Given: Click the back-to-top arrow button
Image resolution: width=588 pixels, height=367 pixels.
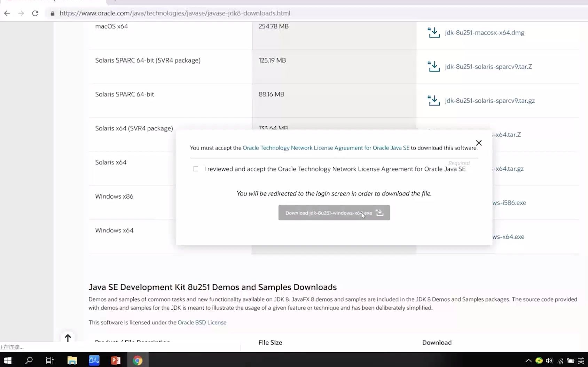Looking at the screenshot, I should (68, 338).
